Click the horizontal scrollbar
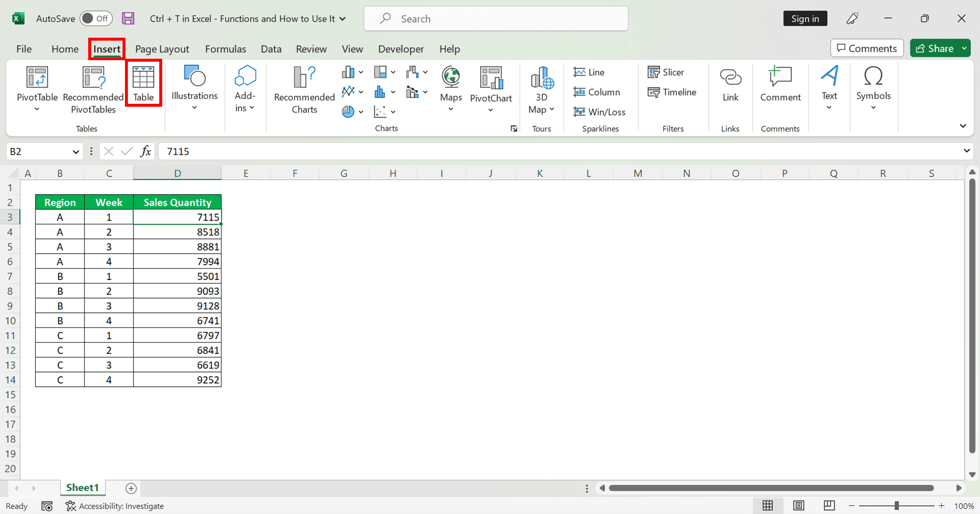The width and height of the screenshot is (980, 514). pyautogui.click(x=771, y=488)
